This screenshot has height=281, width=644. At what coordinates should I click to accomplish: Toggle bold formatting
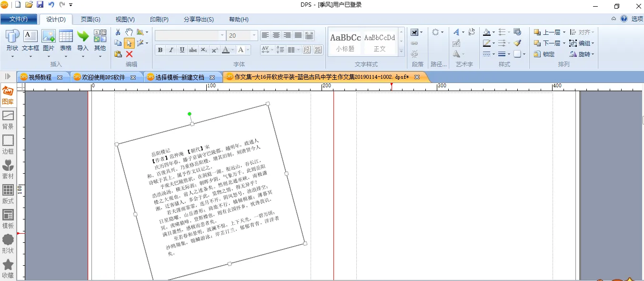tap(160, 50)
